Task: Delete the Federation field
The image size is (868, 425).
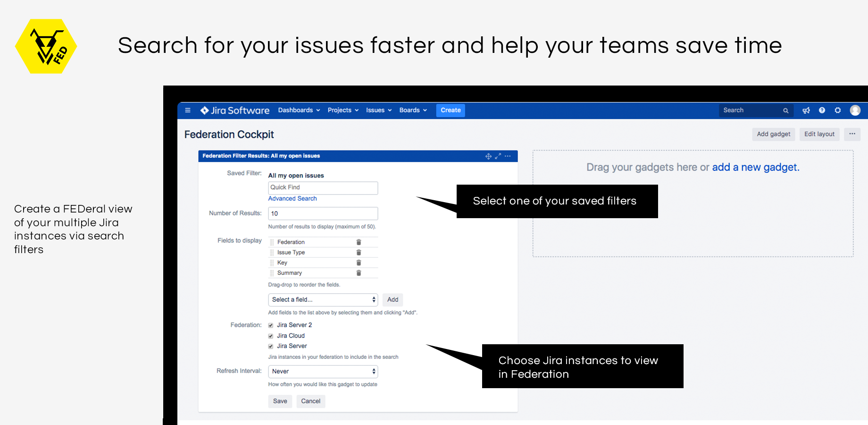Action: (359, 242)
